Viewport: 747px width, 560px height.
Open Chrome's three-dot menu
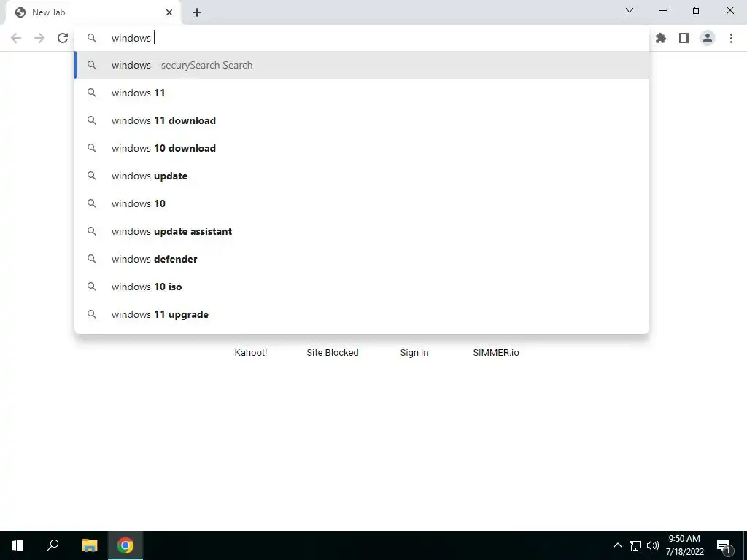tap(731, 38)
